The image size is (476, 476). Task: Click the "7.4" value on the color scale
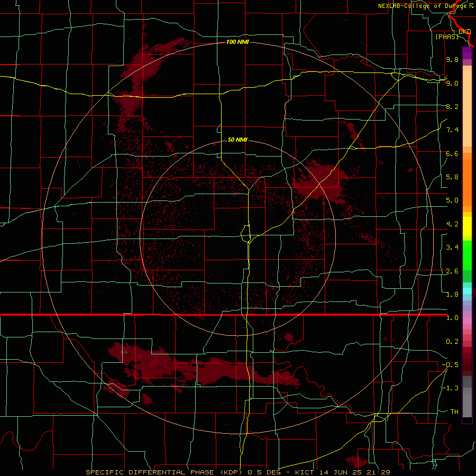pyautogui.click(x=452, y=130)
